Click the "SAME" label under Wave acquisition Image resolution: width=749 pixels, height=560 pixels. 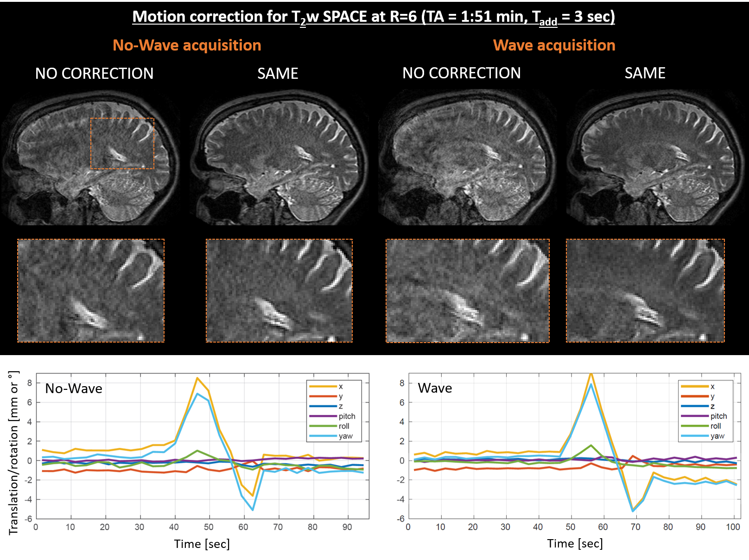pyautogui.click(x=645, y=73)
